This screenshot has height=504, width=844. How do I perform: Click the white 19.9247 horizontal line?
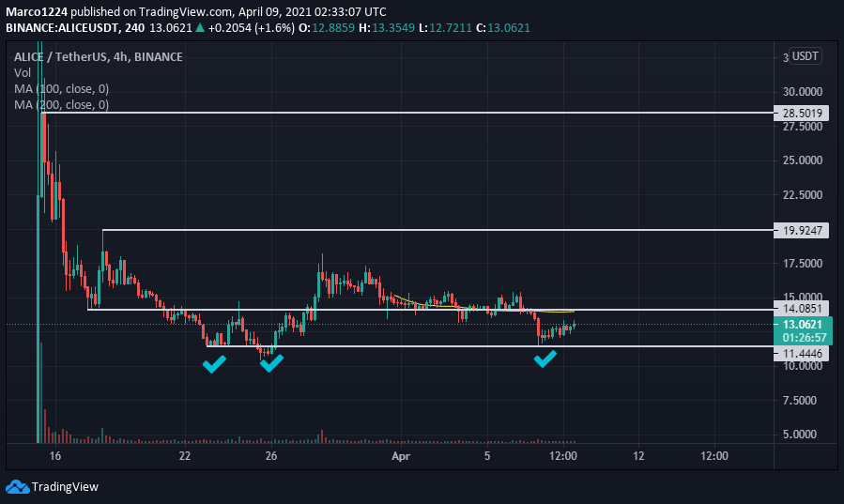[438, 230]
